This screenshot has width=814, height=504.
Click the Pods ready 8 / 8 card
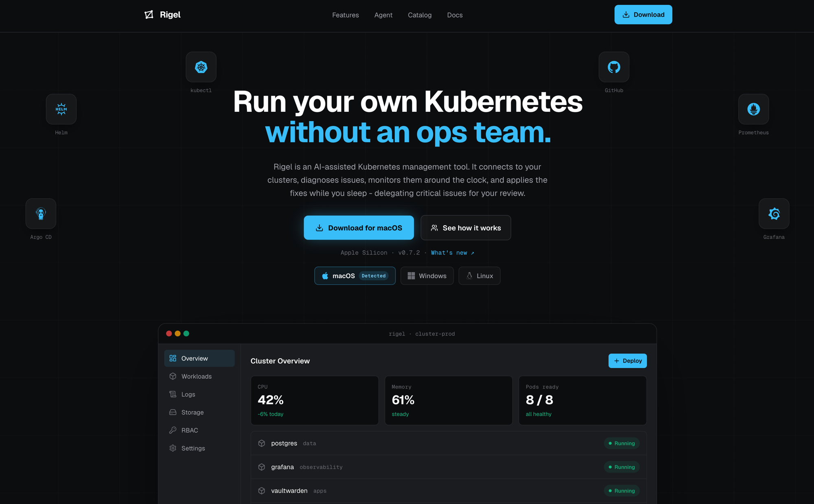pos(582,401)
